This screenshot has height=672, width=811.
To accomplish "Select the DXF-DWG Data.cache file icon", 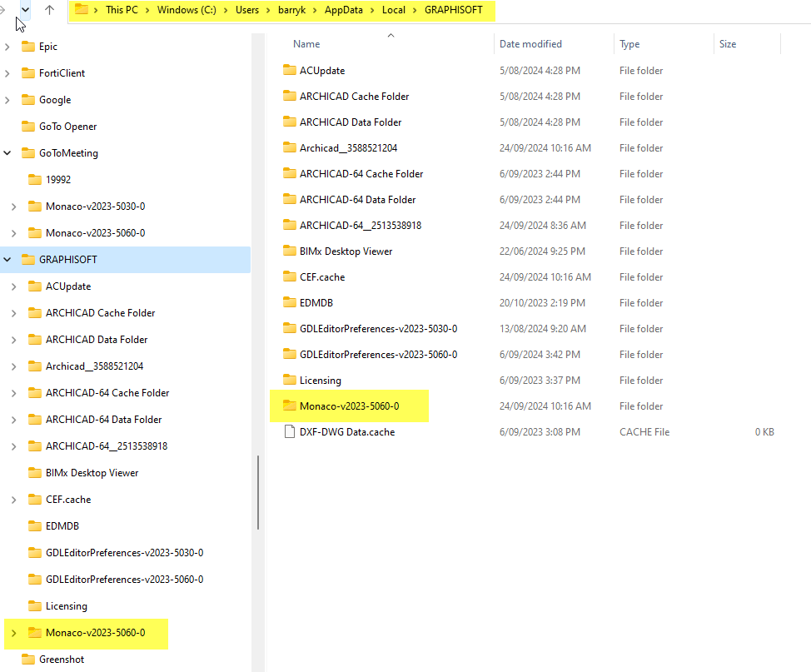I will (290, 431).
